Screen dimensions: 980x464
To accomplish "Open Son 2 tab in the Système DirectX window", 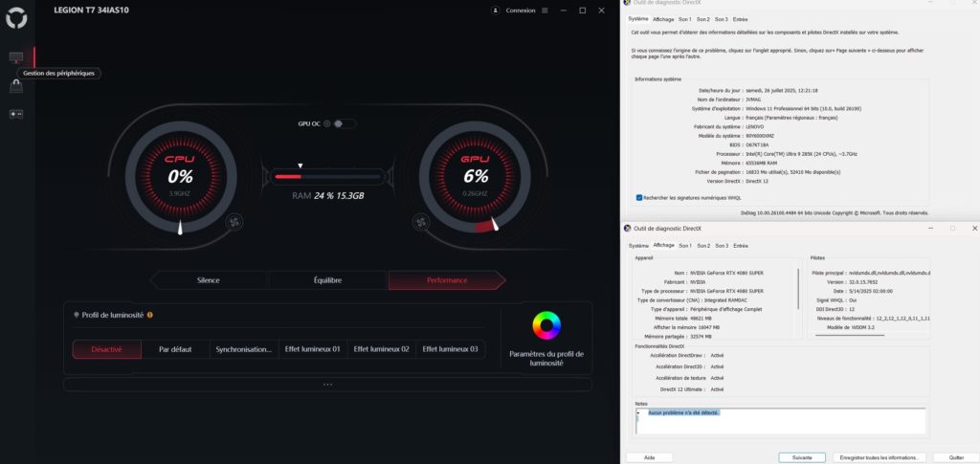I will click(x=703, y=19).
